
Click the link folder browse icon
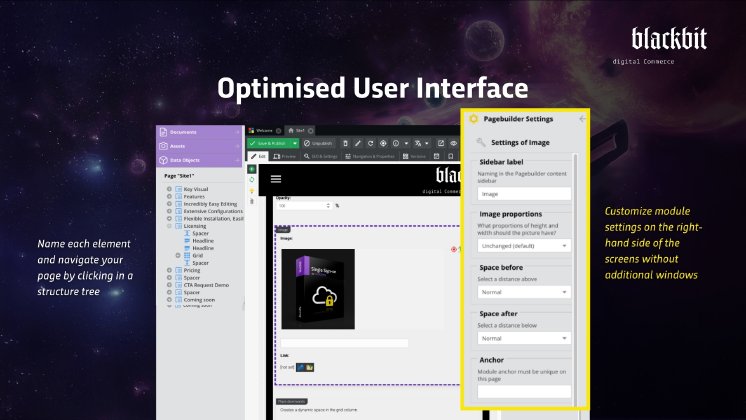pyautogui.click(x=310, y=367)
